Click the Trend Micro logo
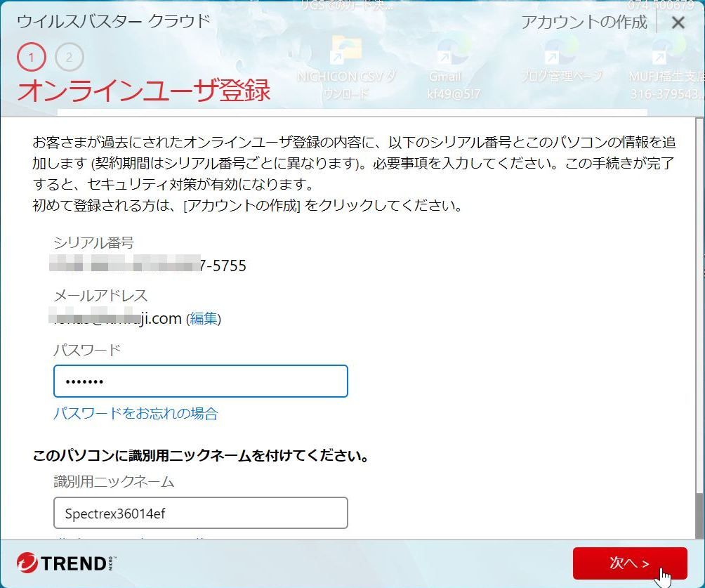 tap(66, 563)
